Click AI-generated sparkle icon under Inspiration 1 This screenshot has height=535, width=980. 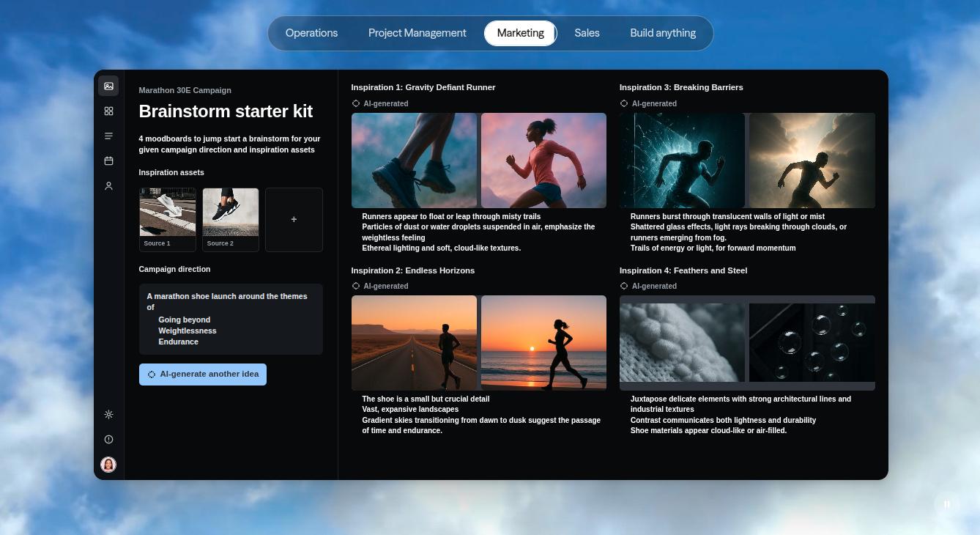tap(356, 103)
